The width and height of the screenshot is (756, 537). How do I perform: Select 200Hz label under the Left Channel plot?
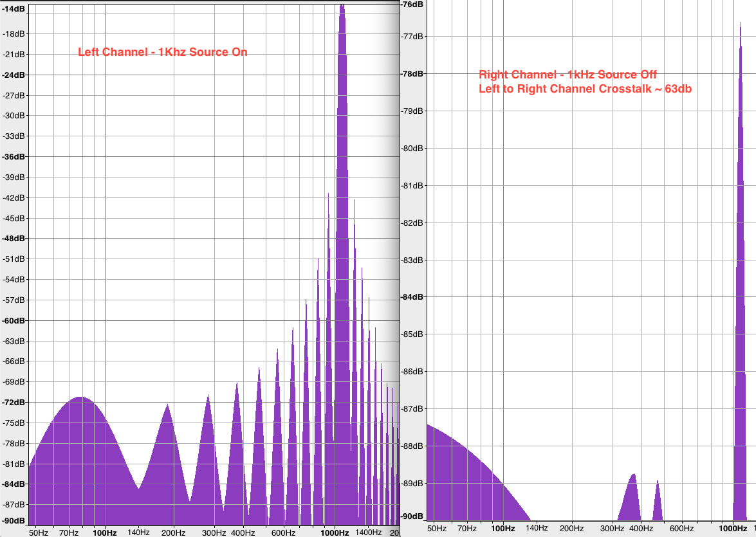point(174,532)
